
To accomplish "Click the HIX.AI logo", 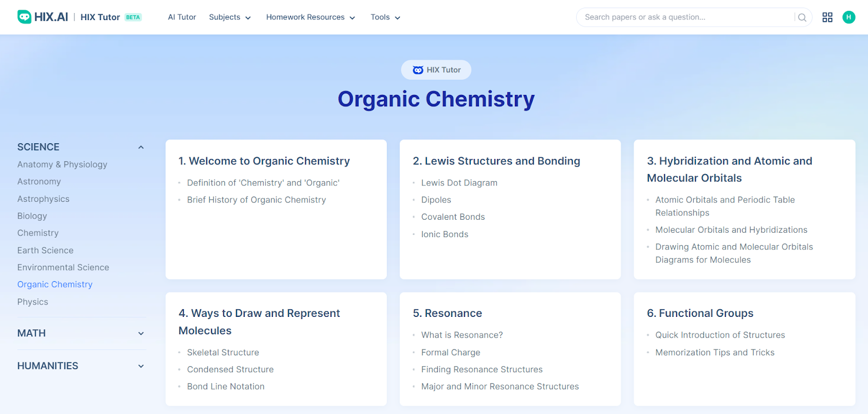I will (x=42, y=17).
